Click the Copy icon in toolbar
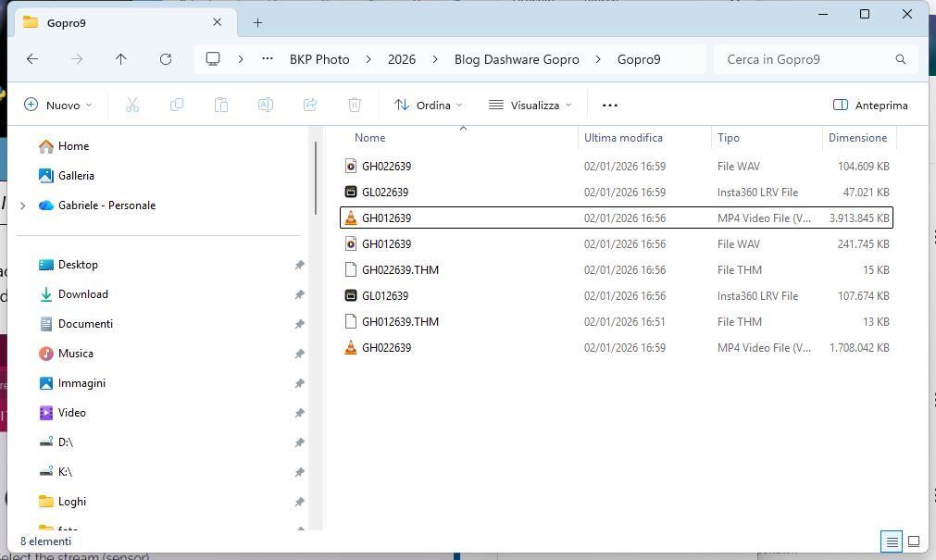936x560 pixels. click(x=177, y=106)
